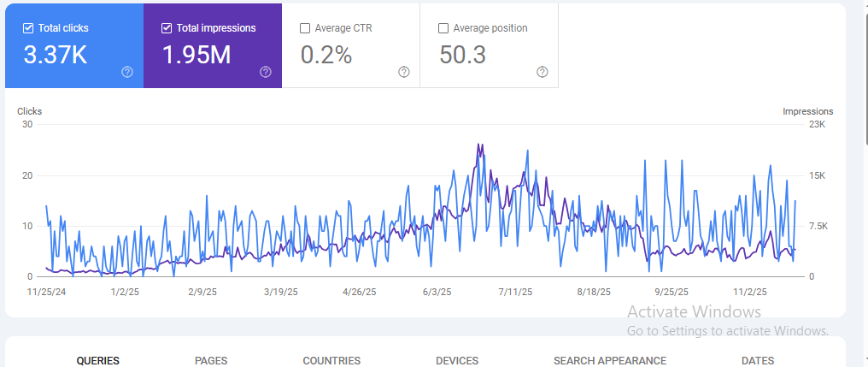View the Search Appearance tab

(609, 360)
